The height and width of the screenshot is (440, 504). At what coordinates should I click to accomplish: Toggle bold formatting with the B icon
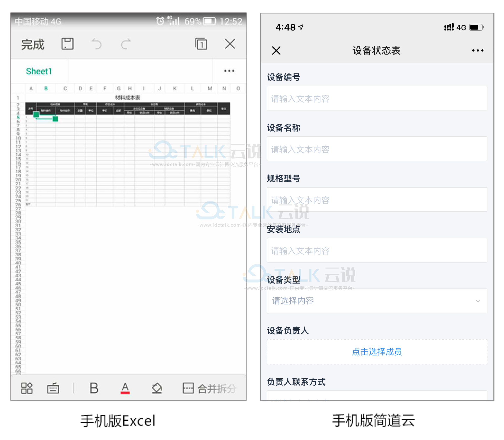click(94, 388)
